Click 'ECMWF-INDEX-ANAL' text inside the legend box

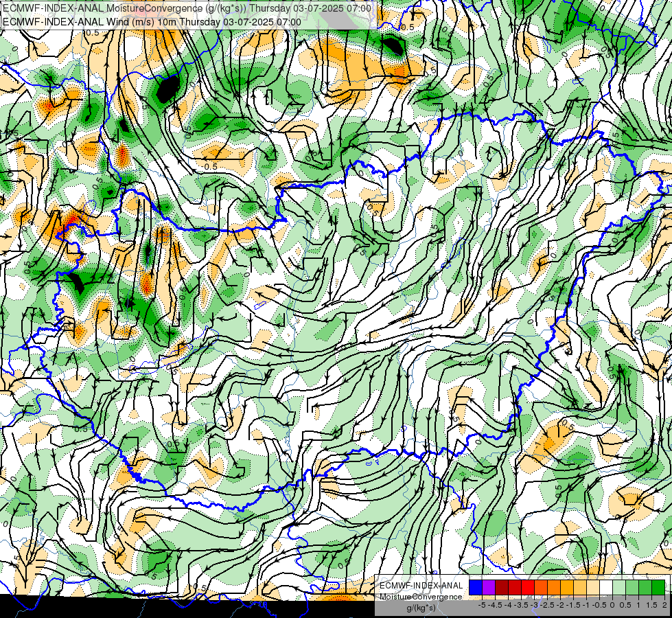pyautogui.click(x=421, y=586)
